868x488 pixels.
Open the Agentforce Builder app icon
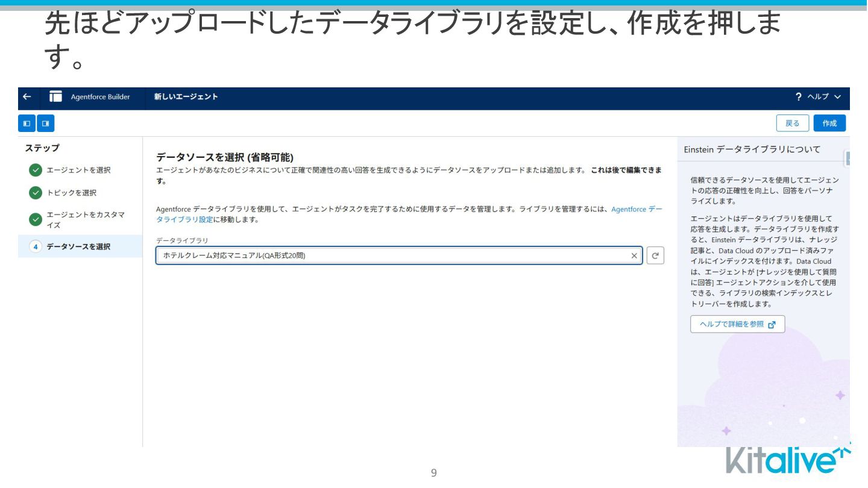(56, 96)
